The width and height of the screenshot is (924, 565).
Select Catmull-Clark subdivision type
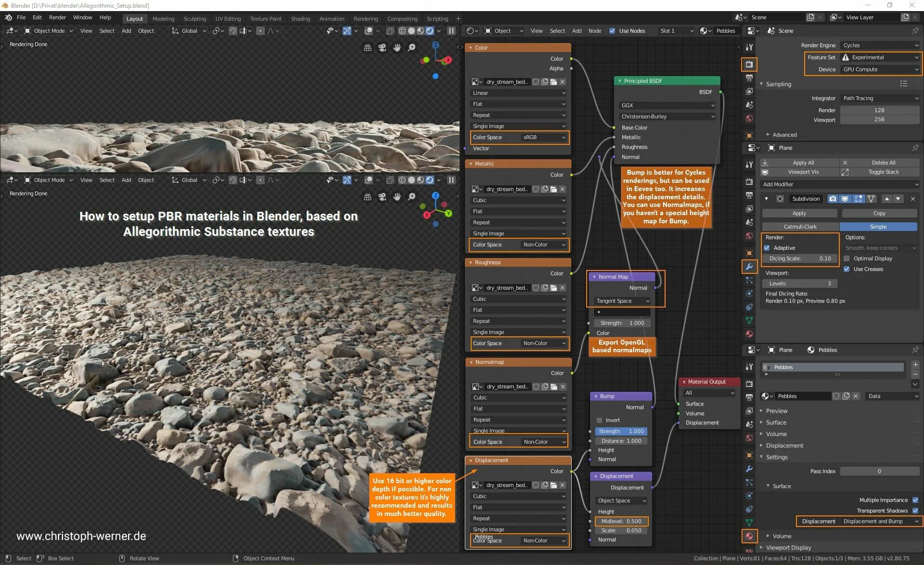pyautogui.click(x=800, y=227)
